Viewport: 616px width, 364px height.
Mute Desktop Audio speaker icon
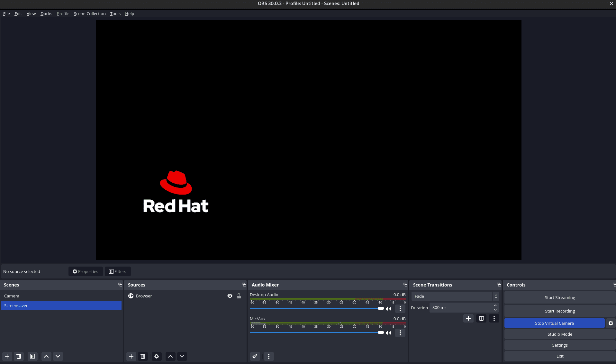(x=388, y=309)
